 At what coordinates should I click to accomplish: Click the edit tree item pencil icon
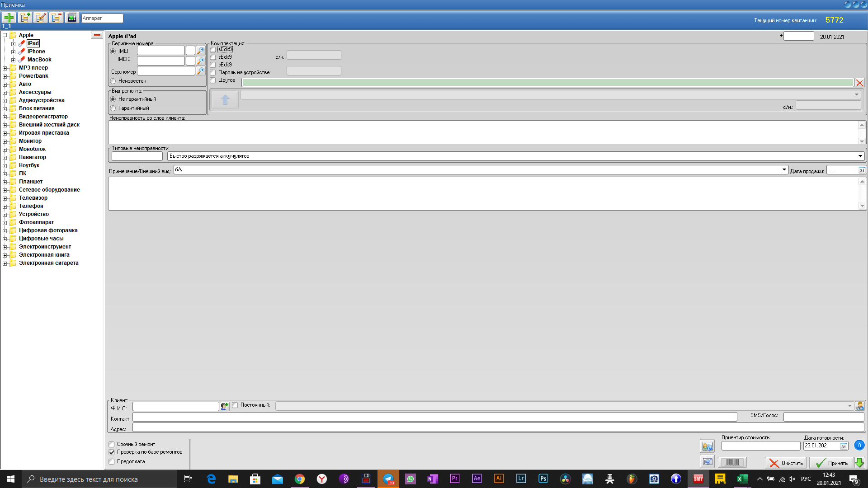coord(41,18)
